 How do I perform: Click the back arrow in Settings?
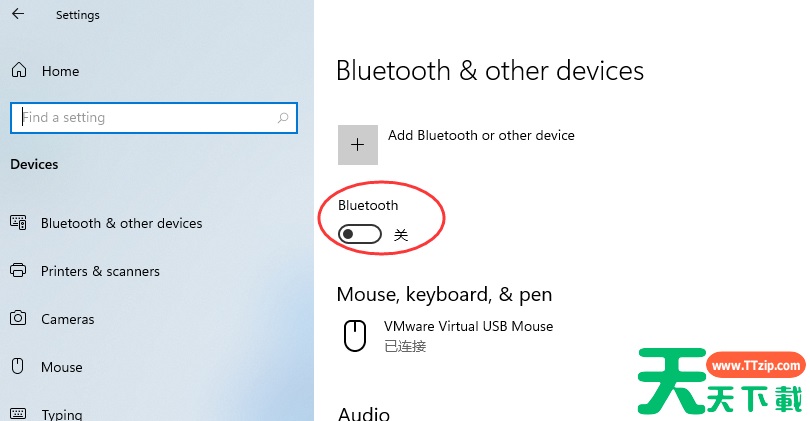(x=18, y=15)
